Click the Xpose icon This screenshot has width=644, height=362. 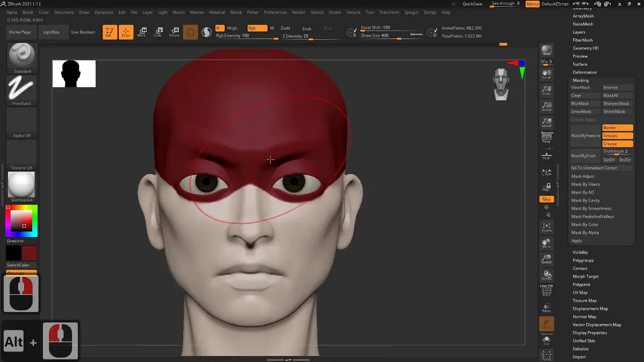[546, 356]
